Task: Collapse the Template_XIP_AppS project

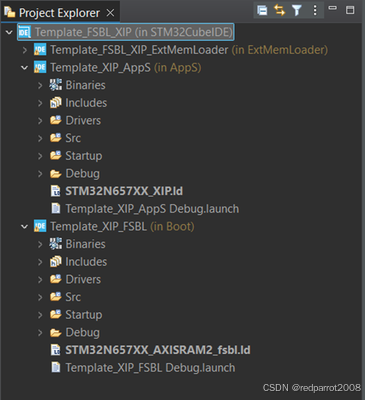Action: [24, 68]
